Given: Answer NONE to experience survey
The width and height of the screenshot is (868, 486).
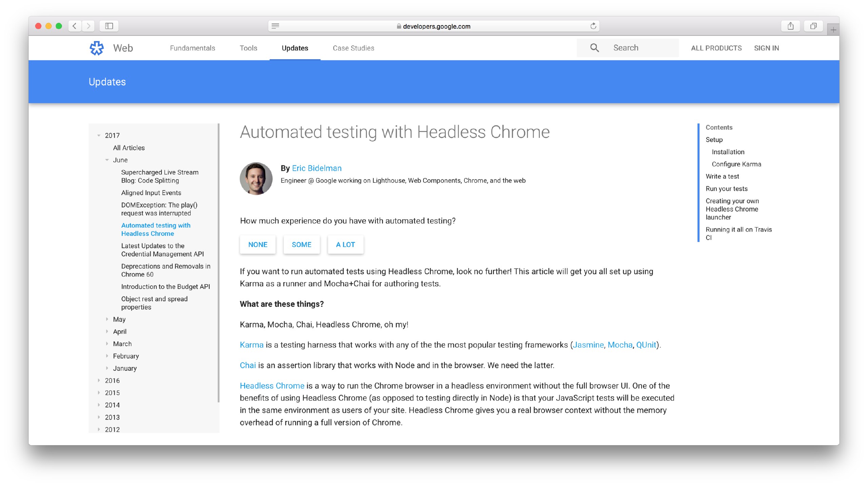Looking at the screenshot, I should [258, 244].
